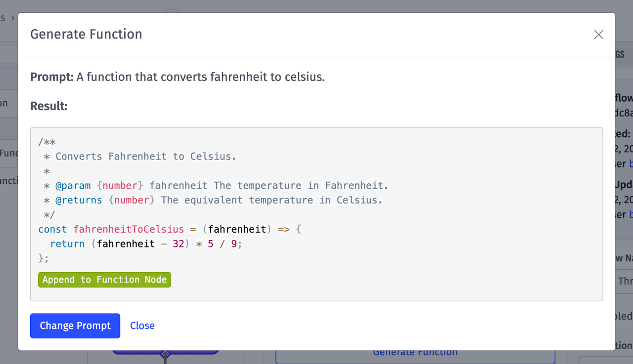Viewport: 633px width, 364px height.
Task: Click the Generate Function button behind the dialog
Action: coord(415,352)
